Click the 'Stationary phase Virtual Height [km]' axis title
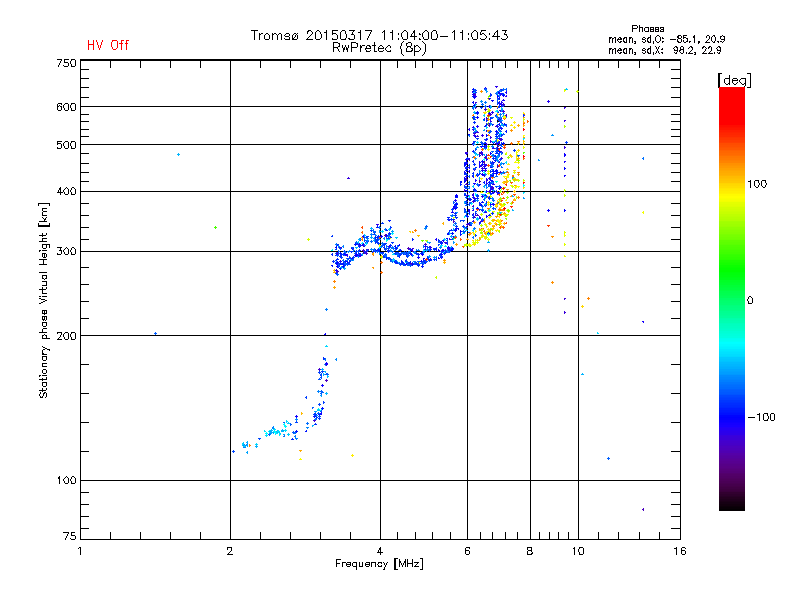 pos(43,301)
